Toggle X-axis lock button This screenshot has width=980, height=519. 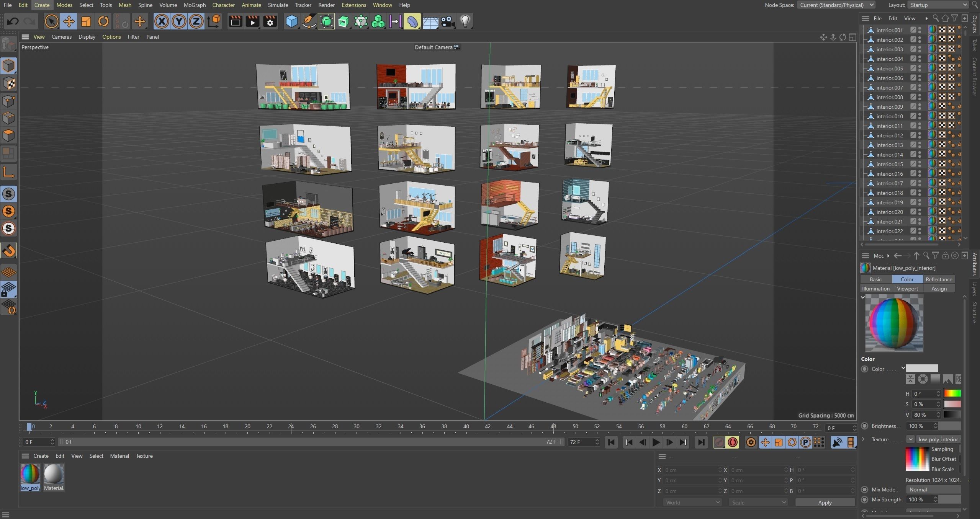tap(162, 21)
